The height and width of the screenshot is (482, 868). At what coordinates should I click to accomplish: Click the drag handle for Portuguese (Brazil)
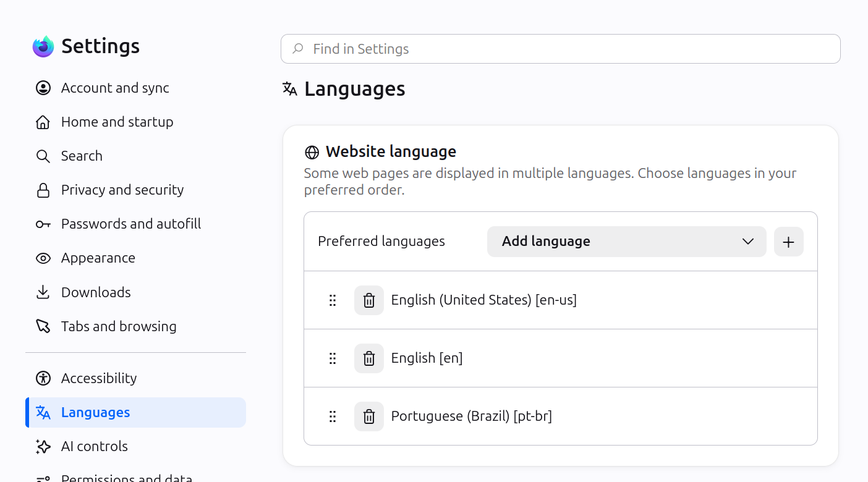(333, 416)
